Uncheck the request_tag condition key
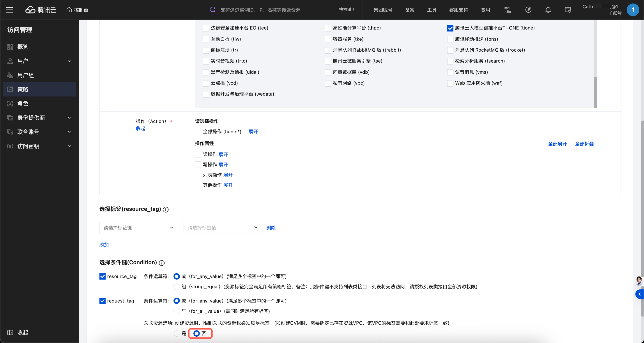 (x=103, y=301)
